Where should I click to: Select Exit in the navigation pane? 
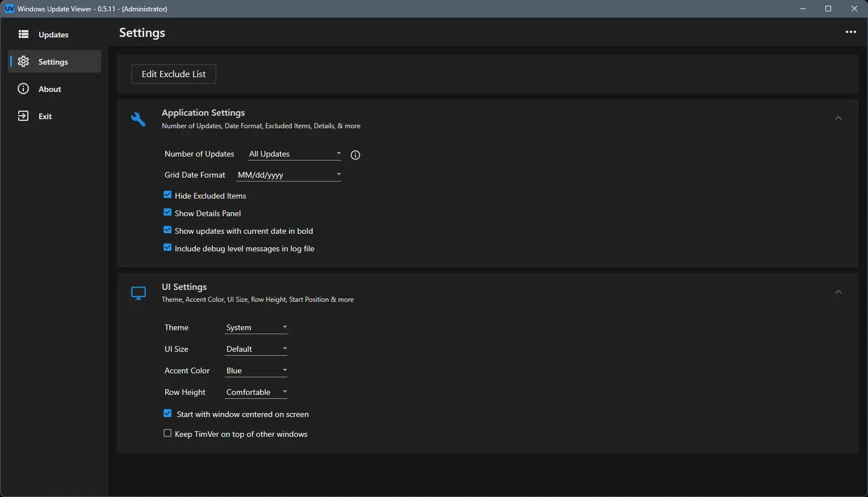click(45, 116)
